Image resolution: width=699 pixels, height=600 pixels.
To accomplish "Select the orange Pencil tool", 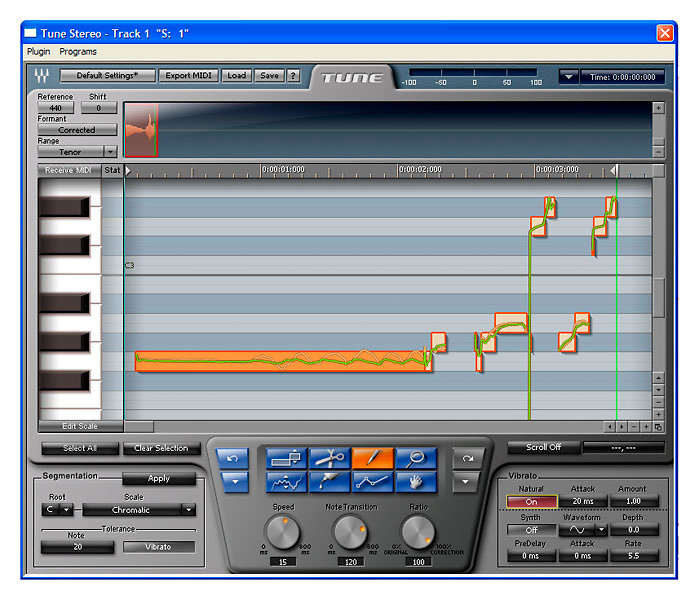I will (x=373, y=458).
